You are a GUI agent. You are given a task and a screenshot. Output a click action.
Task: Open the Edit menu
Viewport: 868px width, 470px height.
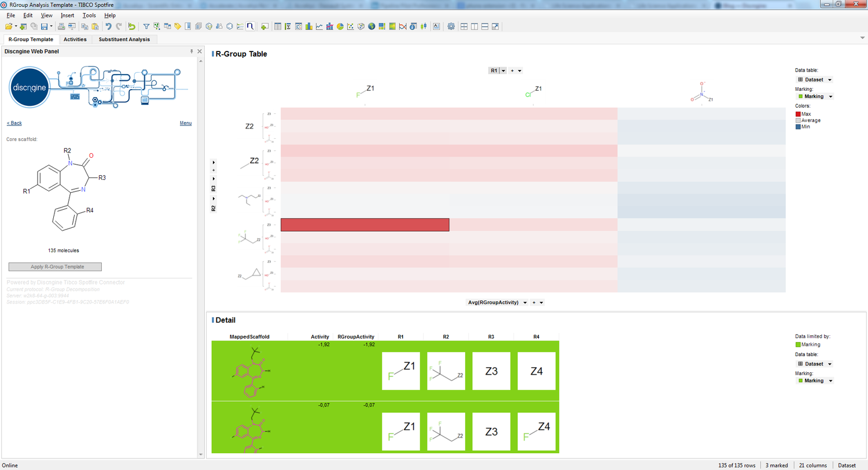click(x=28, y=16)
